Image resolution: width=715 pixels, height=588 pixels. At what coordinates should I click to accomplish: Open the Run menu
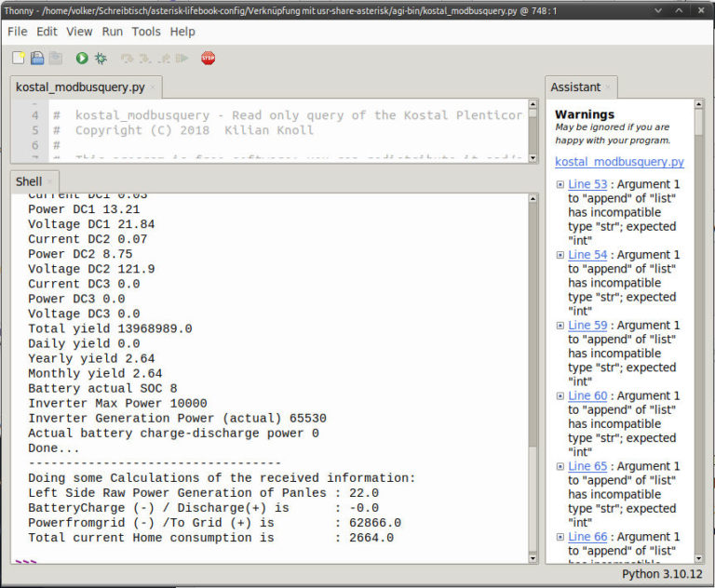point(112,32)
